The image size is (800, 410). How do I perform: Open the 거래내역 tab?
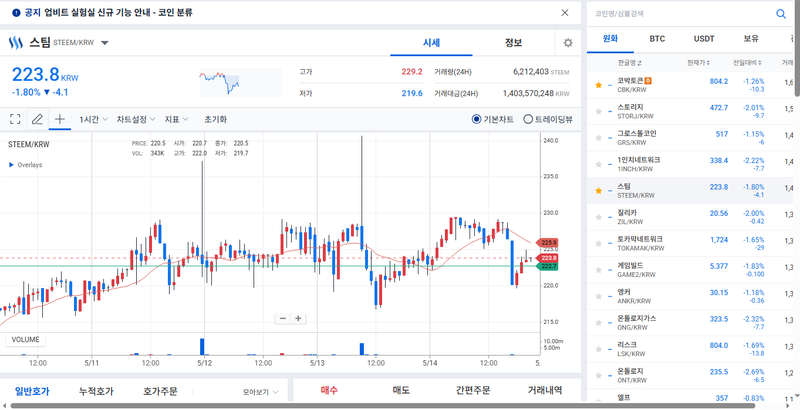coord(545,390)
